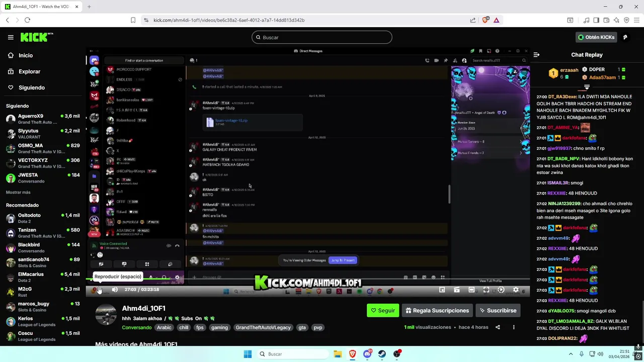Open VECTORXYZ channel
This screenshot has height=362, width=644.
click(43, 163)
